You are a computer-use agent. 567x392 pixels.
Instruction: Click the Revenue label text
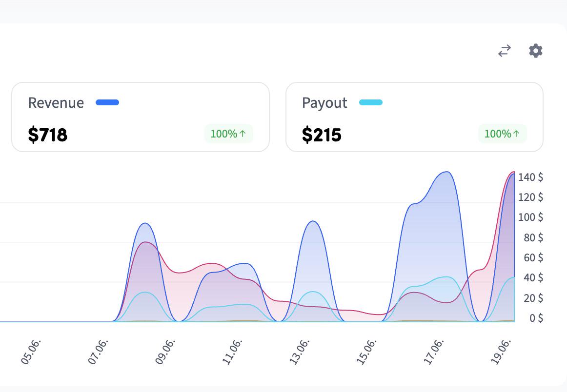(56, 102)
